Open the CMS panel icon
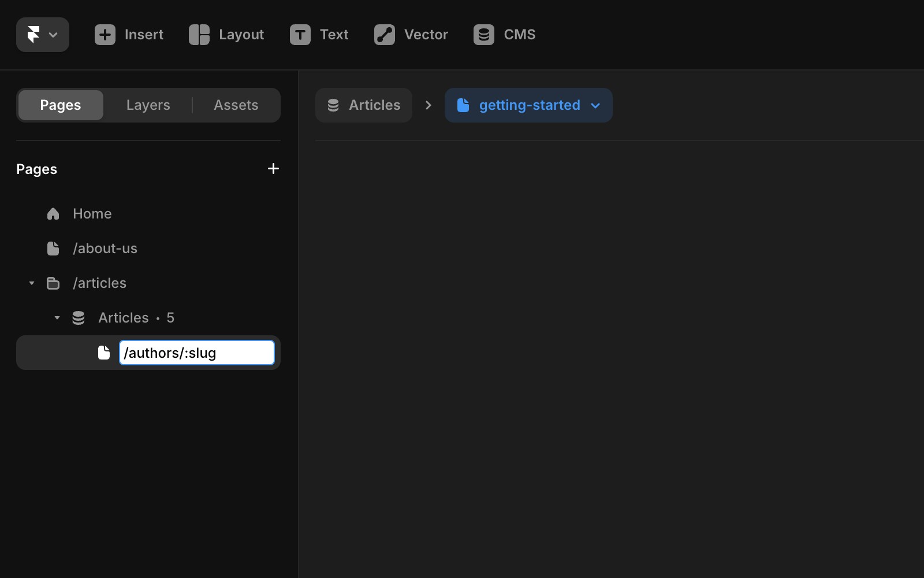 click(x=483, y=35)
